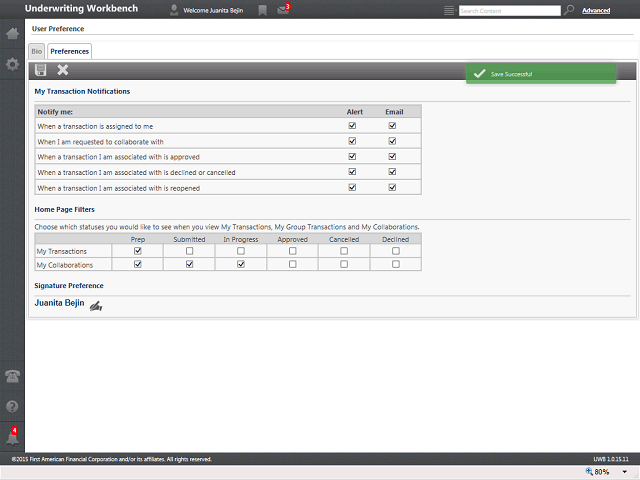Click the Juanita Bejin signature text
The image size is (640, 480).
pyautogui.click(x=59, y=303)
